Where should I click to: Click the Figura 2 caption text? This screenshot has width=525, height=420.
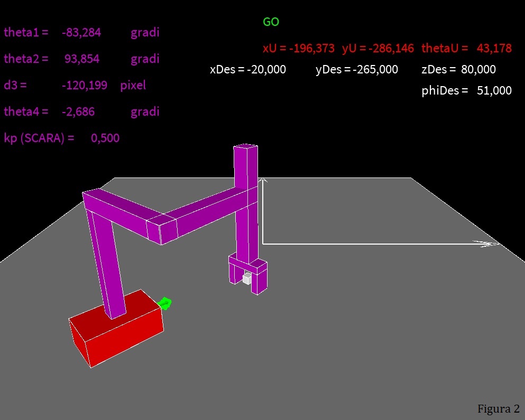click(x=498, y=409)
